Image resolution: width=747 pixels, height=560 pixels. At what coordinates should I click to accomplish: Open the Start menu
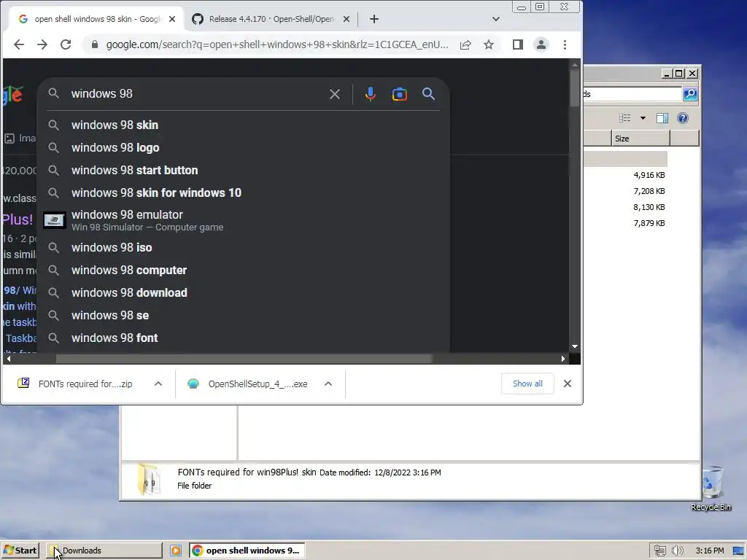(20, 551)
